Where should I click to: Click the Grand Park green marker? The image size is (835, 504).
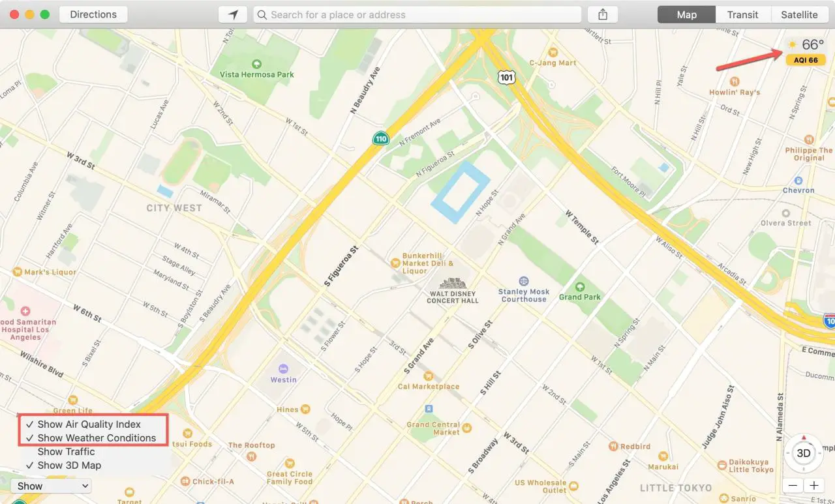[x=579, y=286]
